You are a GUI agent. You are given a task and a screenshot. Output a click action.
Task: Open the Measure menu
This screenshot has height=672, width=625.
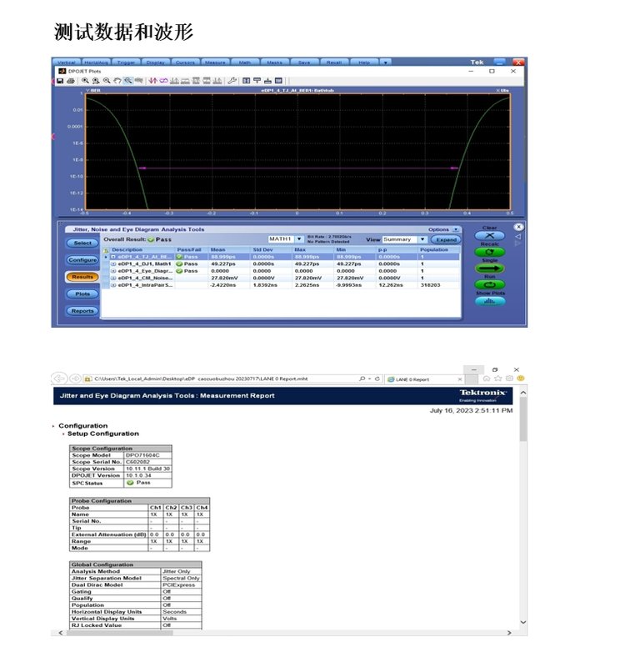pos(215,63)
